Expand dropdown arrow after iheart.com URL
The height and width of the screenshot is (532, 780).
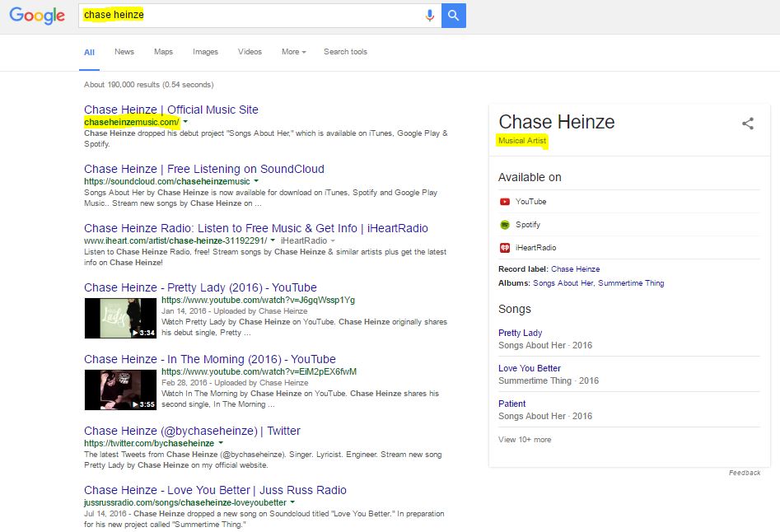pyautogui.click(x=273, y=240)
